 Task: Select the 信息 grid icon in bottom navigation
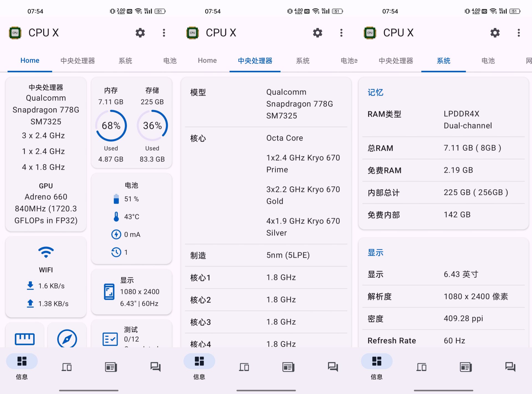[x=22, y=361]
